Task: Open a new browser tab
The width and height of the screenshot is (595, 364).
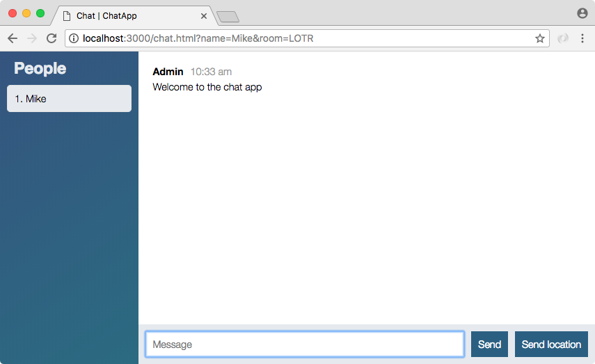Action: (228, 17)
